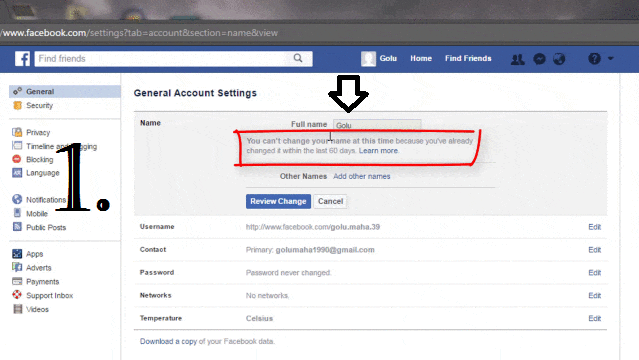Open the Blocking settings tab
Screen dimensions: 639x360
point(40,159)
